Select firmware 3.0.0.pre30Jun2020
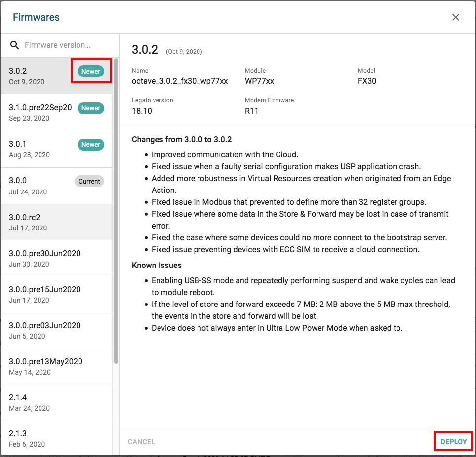Screen dimensions: 476x457 (57, 258)
